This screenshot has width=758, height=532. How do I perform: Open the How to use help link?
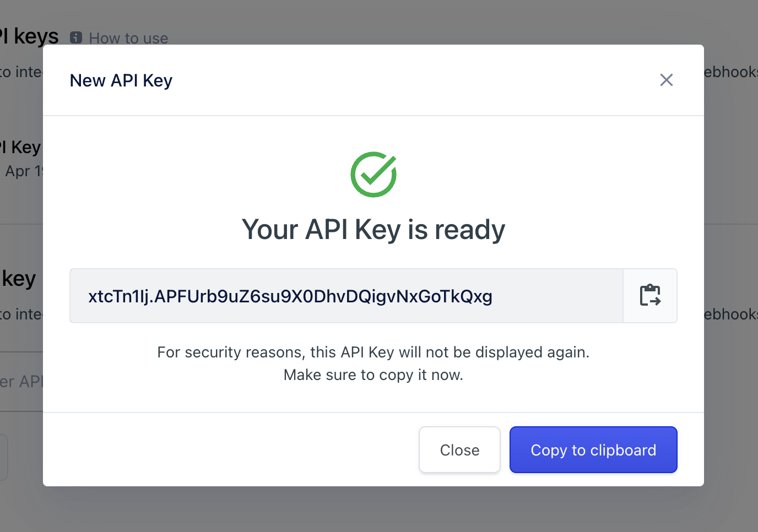[x=128, y=38]
